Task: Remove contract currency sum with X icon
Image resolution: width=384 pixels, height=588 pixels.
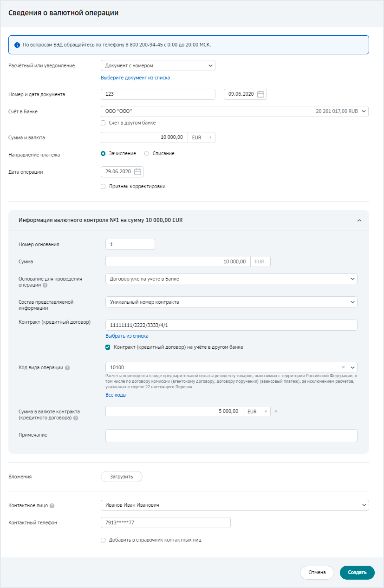Action: click(275, 412)
